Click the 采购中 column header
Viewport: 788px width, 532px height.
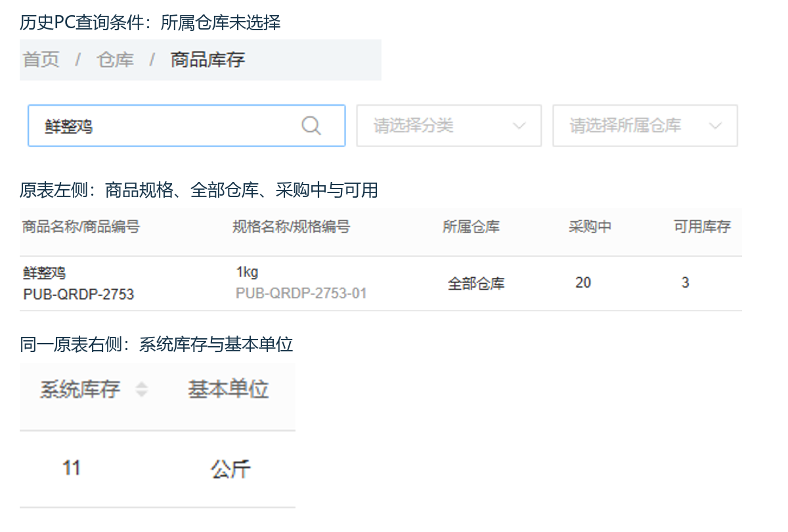[x=590, y=227]
